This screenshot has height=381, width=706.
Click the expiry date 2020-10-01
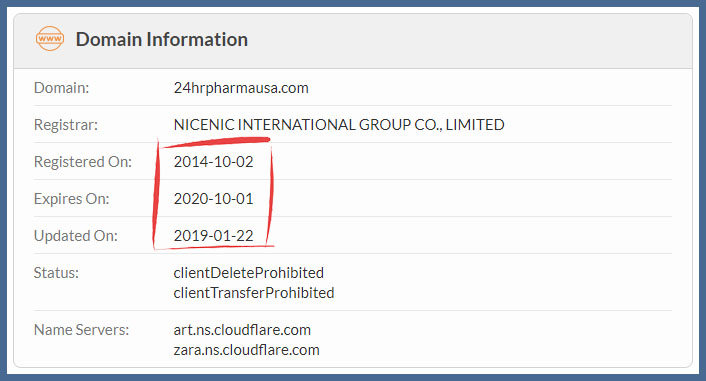coord(213,199)
